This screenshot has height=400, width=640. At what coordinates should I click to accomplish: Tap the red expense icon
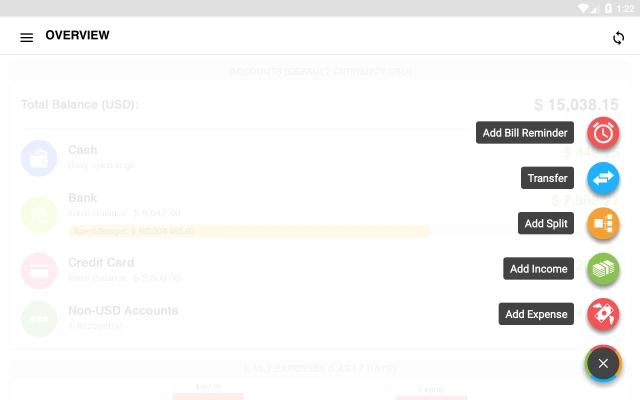tap(603, 314)
